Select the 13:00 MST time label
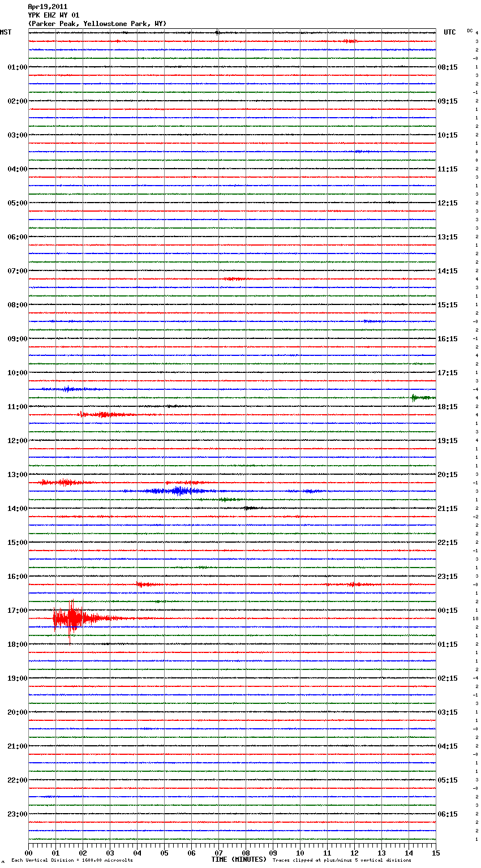Viewport: 481px width, 868px height. pos(18,475)
